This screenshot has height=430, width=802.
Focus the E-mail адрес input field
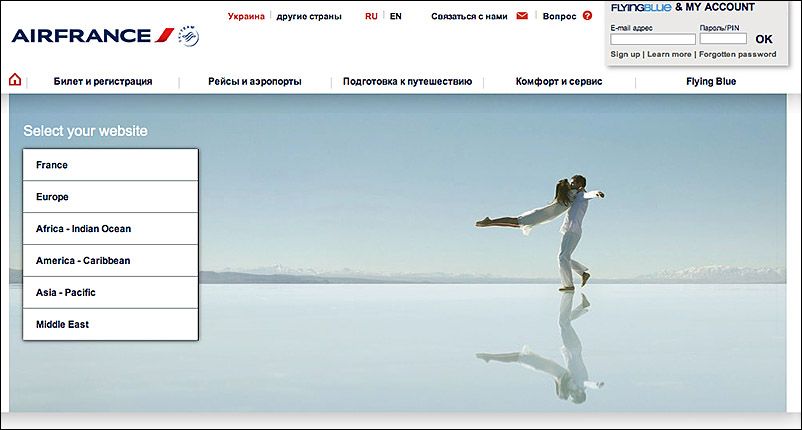(653, 39)
